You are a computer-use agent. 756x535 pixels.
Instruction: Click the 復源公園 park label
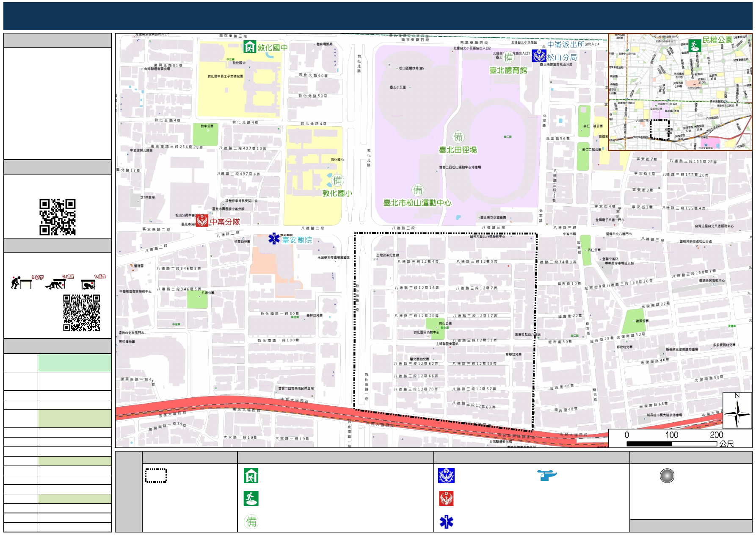[642, 321]
